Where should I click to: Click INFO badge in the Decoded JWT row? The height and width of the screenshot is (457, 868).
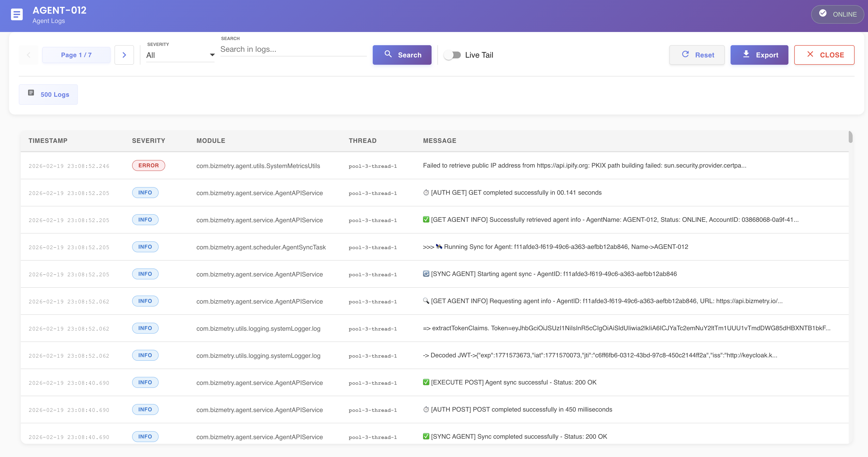coord(145,355)
